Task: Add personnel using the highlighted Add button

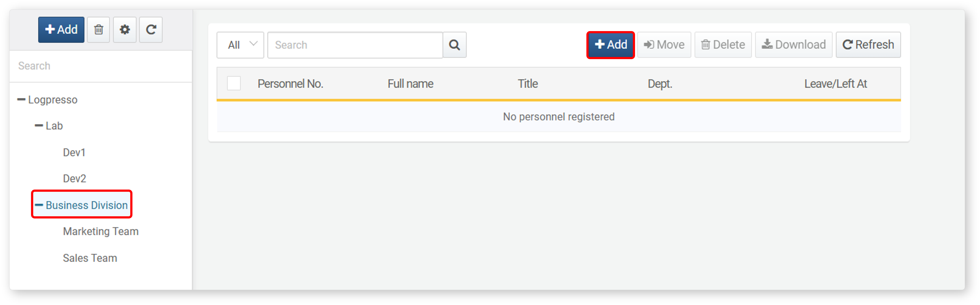Action: click(610, 45)
